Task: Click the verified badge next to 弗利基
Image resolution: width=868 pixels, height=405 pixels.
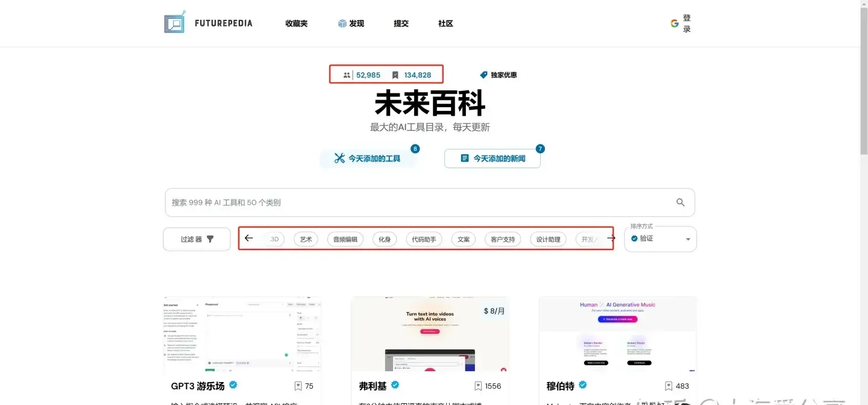Action: click(396, 385)
